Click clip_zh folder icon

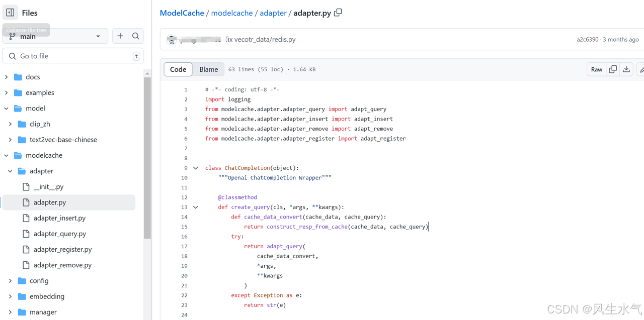coord(22,124)
